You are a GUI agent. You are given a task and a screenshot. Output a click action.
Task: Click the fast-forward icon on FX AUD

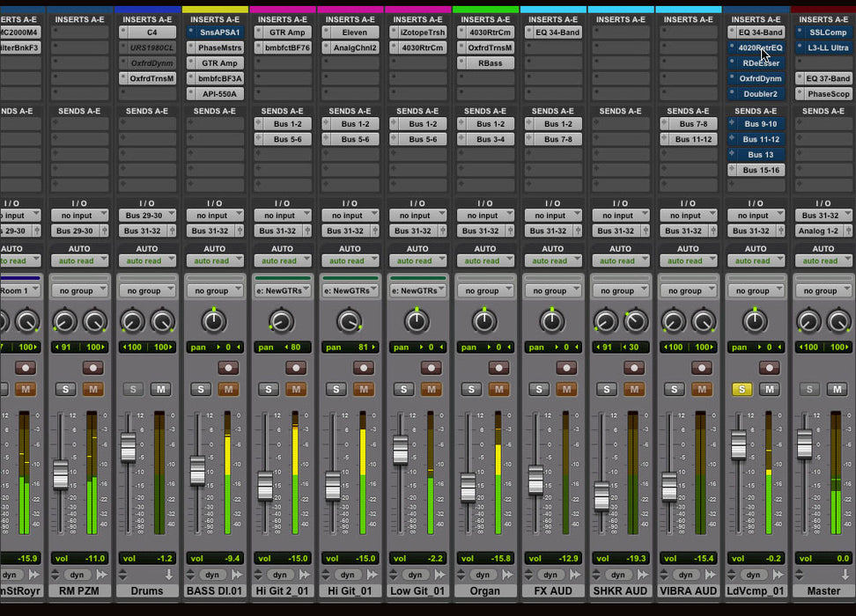(575, 575)
